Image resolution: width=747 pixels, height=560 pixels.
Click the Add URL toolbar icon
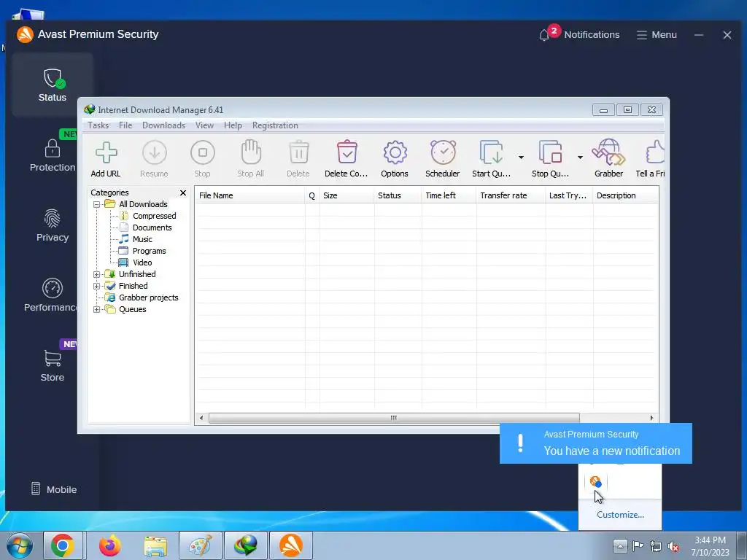point(107,153)
